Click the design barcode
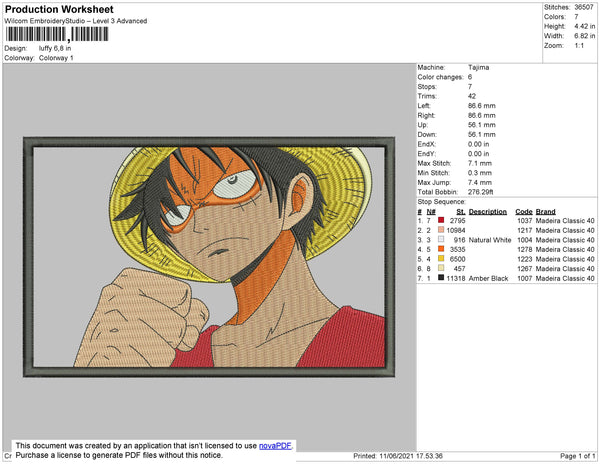The width and height of the screenshot is (600, 464). [x=57, y=34]
